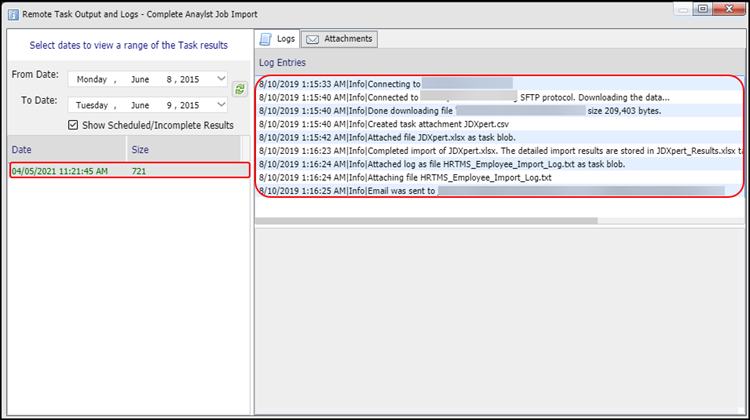Select 'Attached log as file HRTMS_Employee_Import_Log.txt' entry
Screen dimensions: 750x420
499,164
